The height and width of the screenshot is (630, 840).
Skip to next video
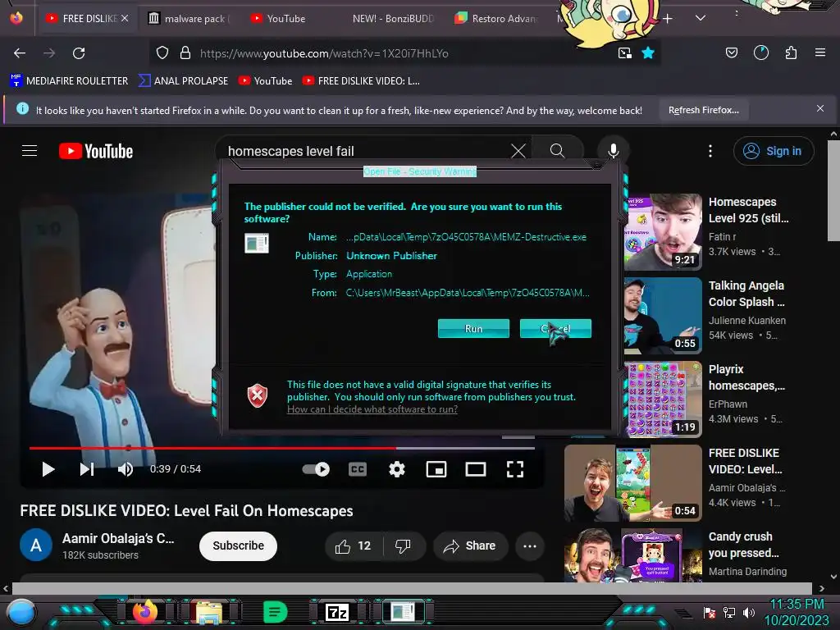(x=87, y=469)
